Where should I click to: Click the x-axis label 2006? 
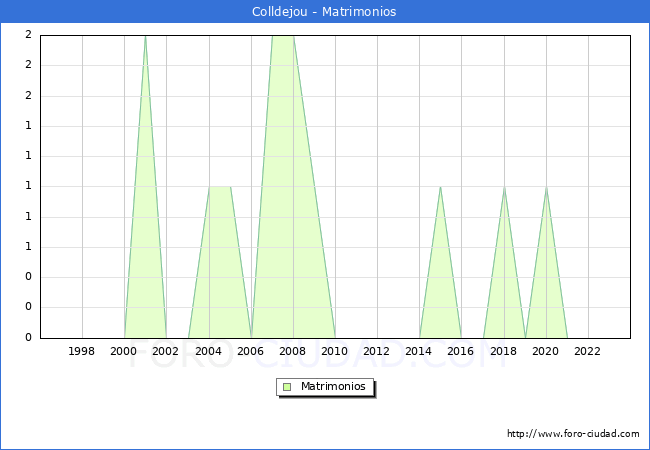(x=250, y=351)
